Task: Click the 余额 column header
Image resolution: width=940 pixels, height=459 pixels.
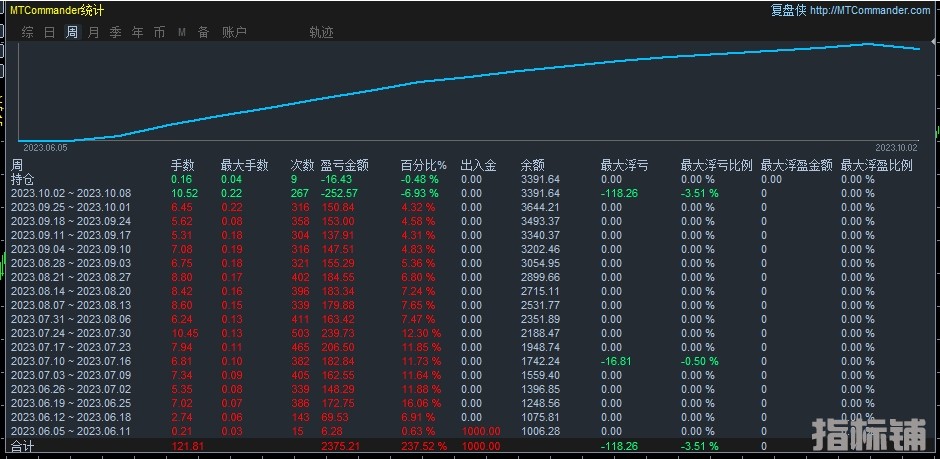Action: pyautogui.click(x=532, y=166)
